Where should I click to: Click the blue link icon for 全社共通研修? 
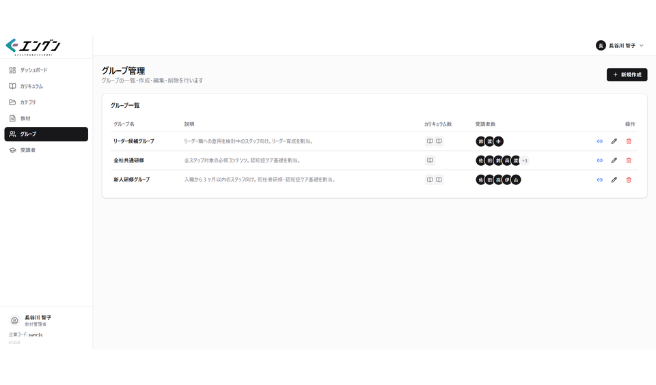[x=600, y=160]
